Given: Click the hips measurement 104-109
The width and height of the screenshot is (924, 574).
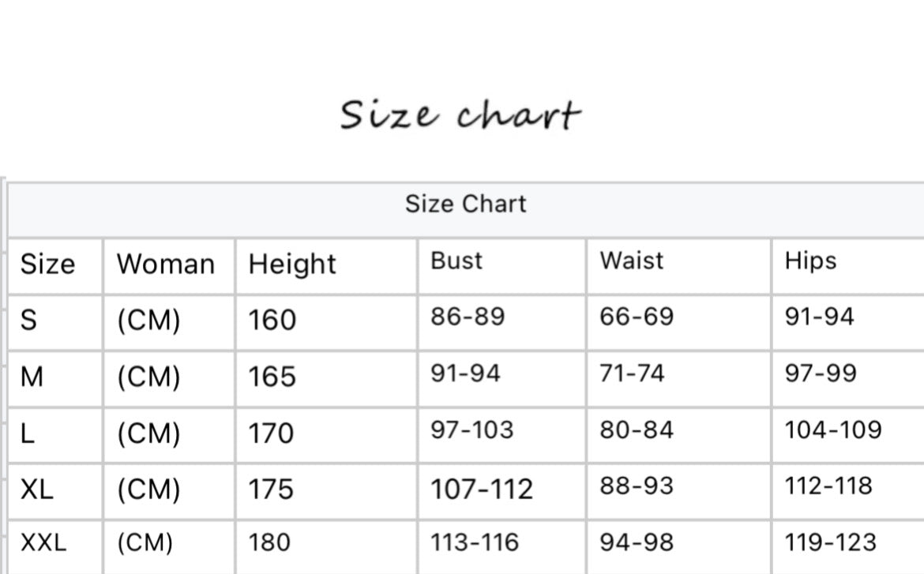Looking at the screenshot, I should point(833,430).
